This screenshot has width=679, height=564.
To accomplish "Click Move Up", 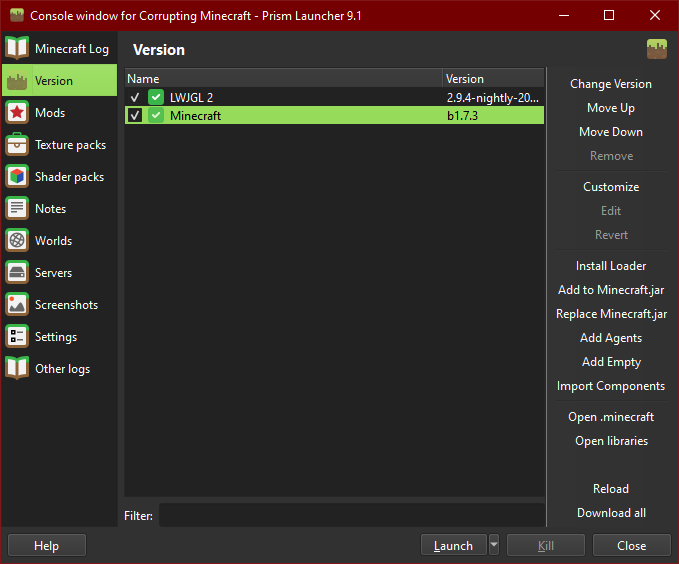I will 611,108.
